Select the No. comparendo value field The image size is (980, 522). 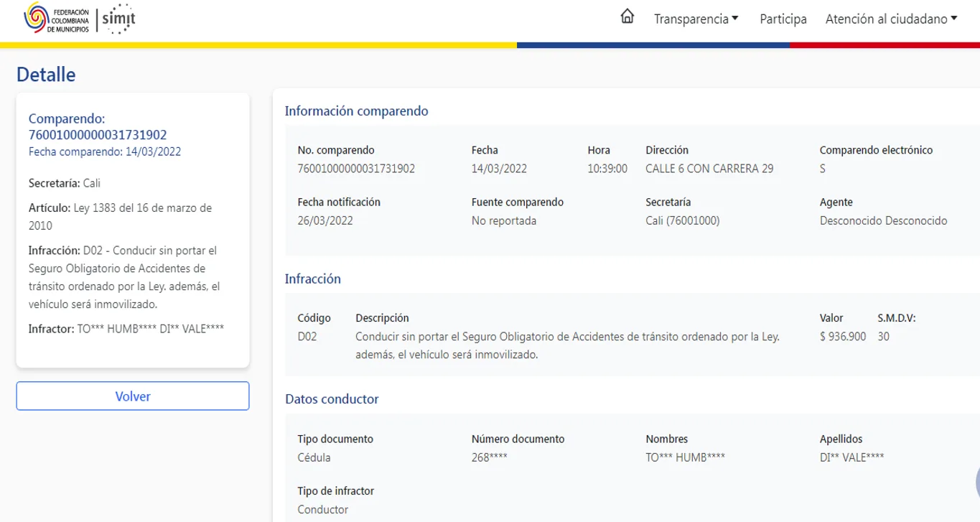pyautogui.click(x=356, y=169)
